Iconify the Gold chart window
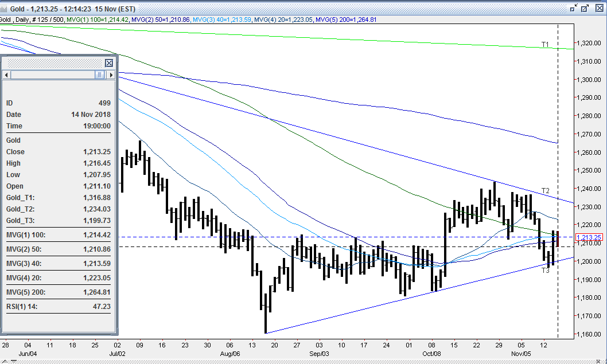Viewport: 607px width, 364px height. (x=574, y=7)
